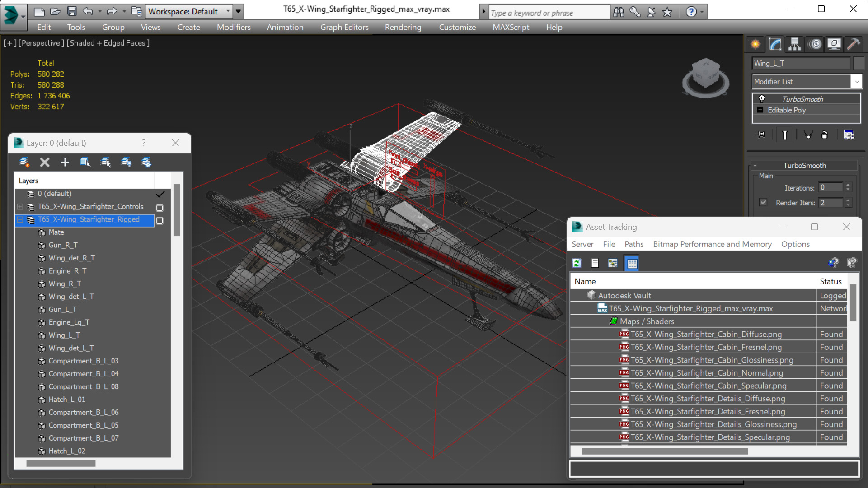Screen dimensions: 868x488
Task: Click the star favorites icon
Action: (x=667, y=12)
